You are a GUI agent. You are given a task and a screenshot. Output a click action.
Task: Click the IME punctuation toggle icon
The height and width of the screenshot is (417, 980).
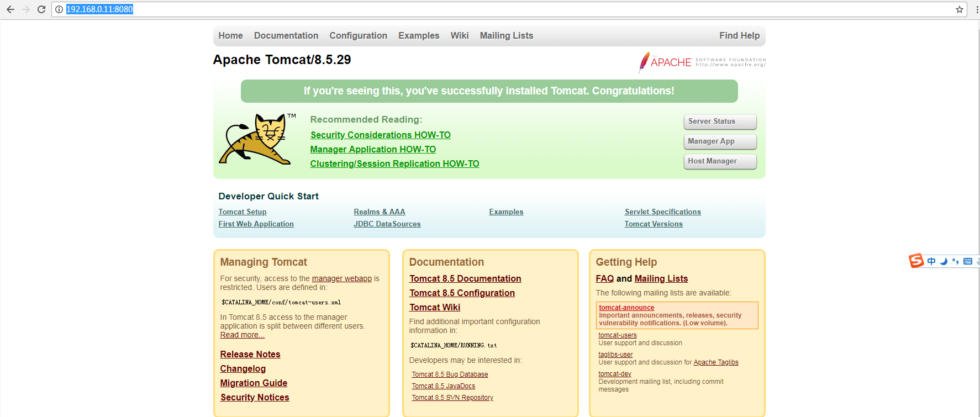[x=956, y=261]
